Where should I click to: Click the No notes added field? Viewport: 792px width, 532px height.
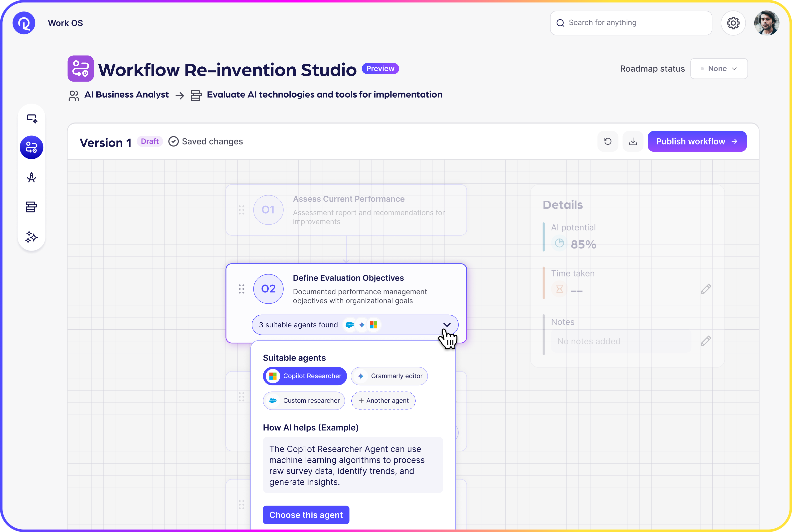pyautogui.click(x=620, y=341)
